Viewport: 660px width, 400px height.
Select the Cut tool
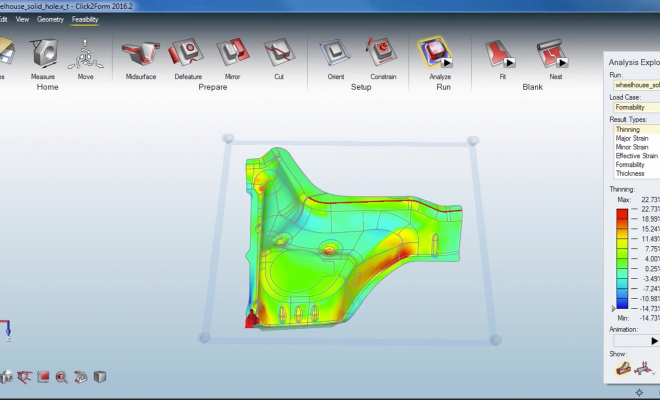point(278,54)
